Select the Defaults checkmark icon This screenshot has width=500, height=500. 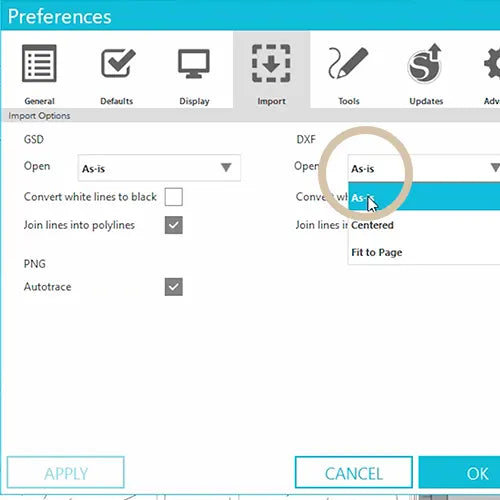tap(118, 63)
